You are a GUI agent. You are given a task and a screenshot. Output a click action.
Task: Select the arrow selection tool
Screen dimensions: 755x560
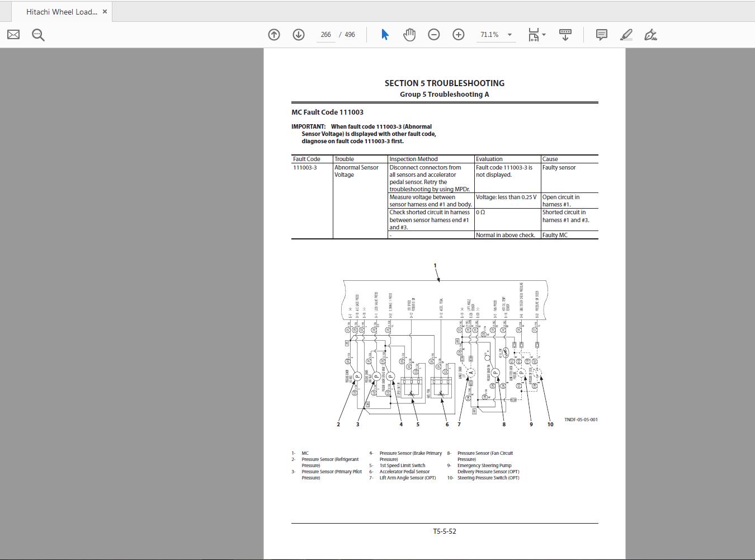(385, 35)
